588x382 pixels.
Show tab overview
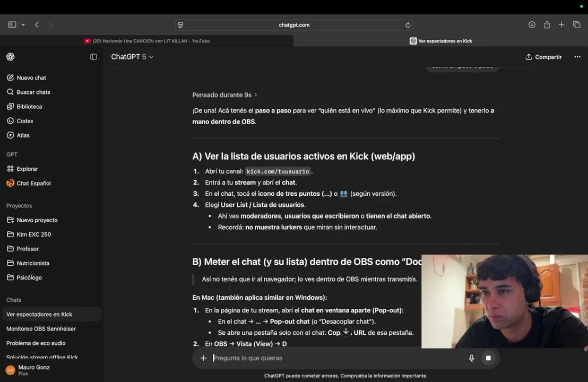(x=577, y=25)
